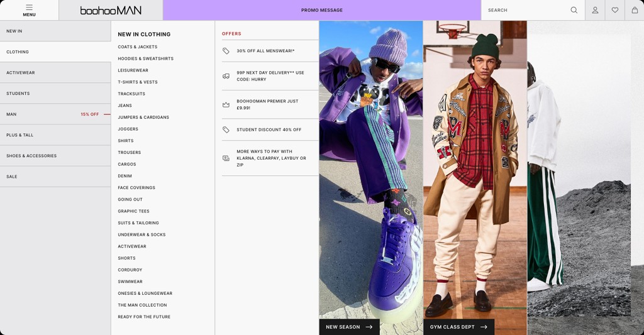
Task: Click crown icon beside boohooMAN Premier
Action: 226,105
